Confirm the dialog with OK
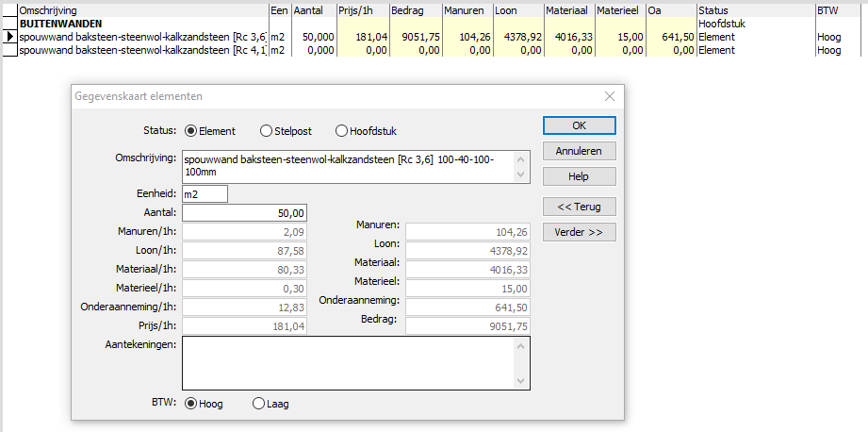The image size is (868, 432). [579, 125]
